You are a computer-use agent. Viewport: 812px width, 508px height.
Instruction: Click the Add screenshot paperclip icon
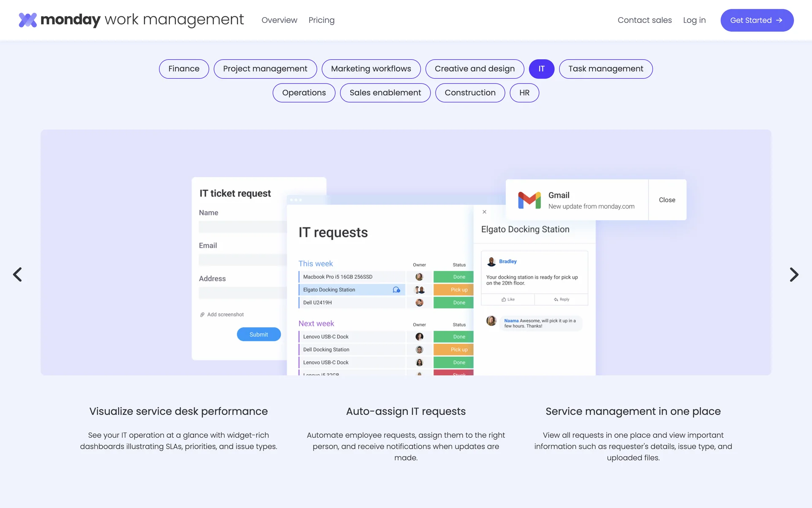click(203, 315)
